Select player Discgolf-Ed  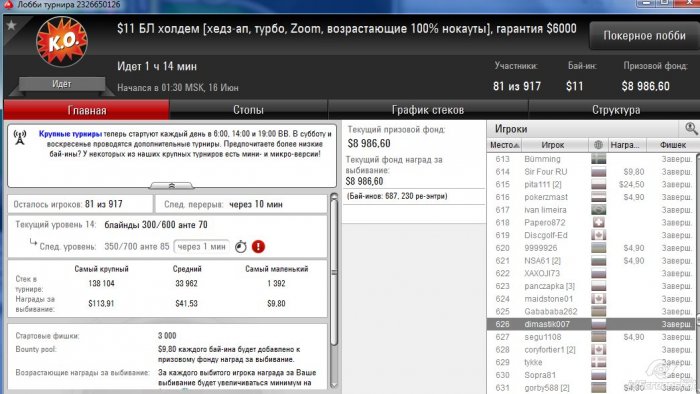click(546, 235)
